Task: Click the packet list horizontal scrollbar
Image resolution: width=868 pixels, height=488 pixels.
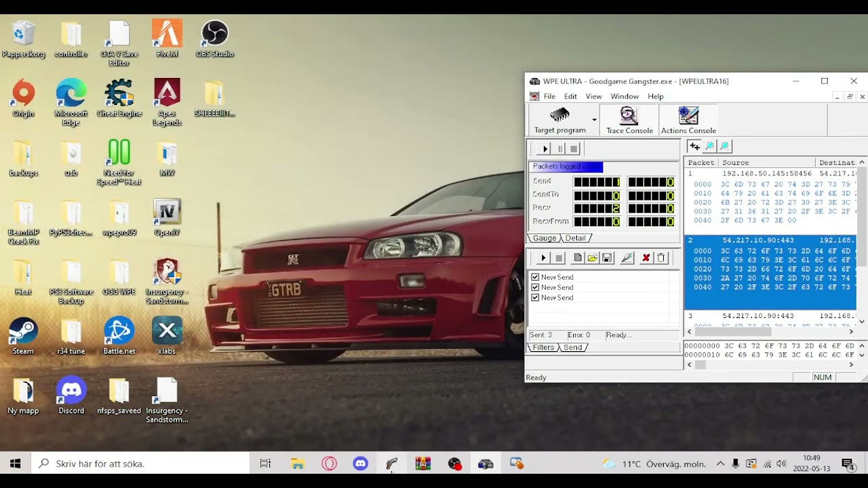Action: pos(770,331)
